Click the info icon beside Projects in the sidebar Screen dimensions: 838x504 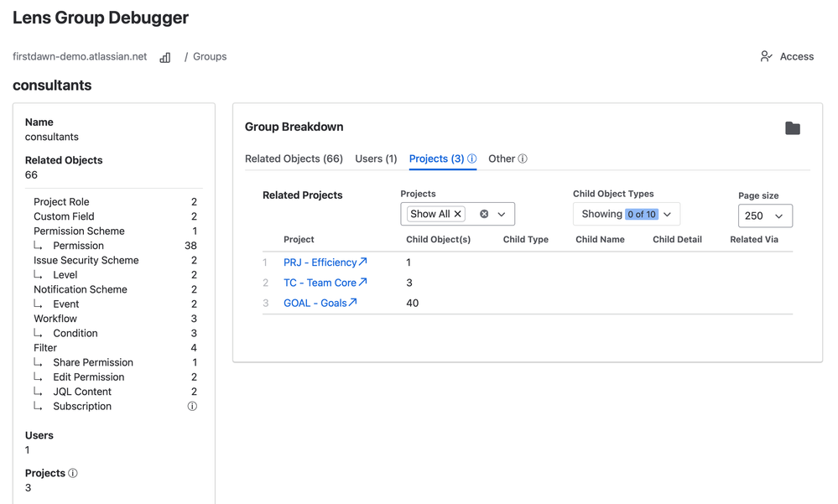click(x=75, y=472)
